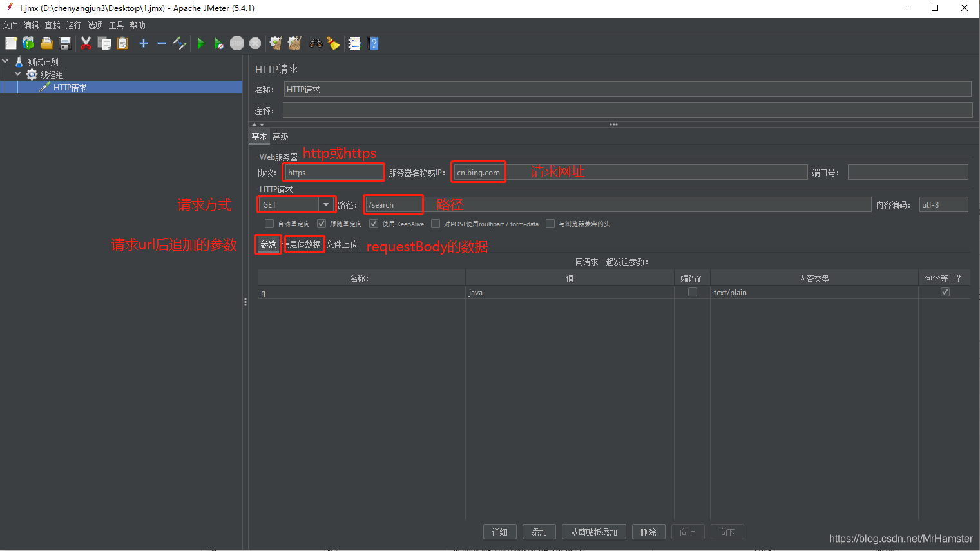Open the Templates icon in toolbar
Screen dimensions: 980x551
[x=28, y=43]
